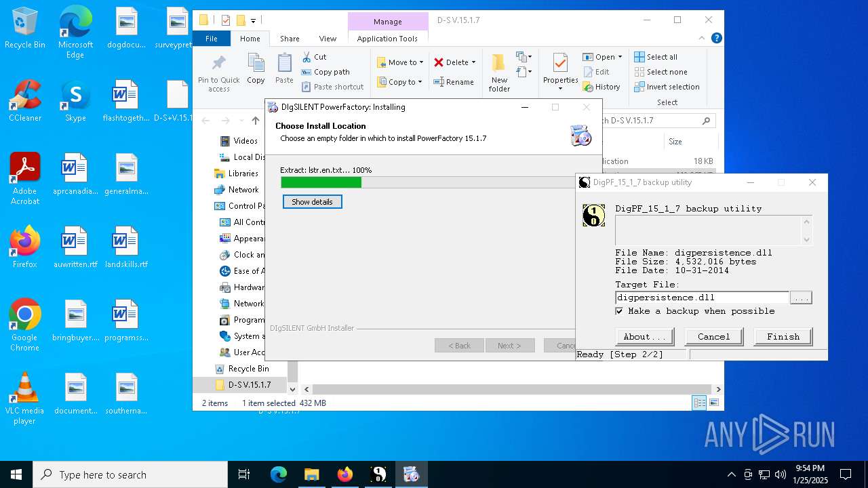Screen dimensions: 868x488
Task: Click Copy icon in Explorer ribbon
Action: 256,69
